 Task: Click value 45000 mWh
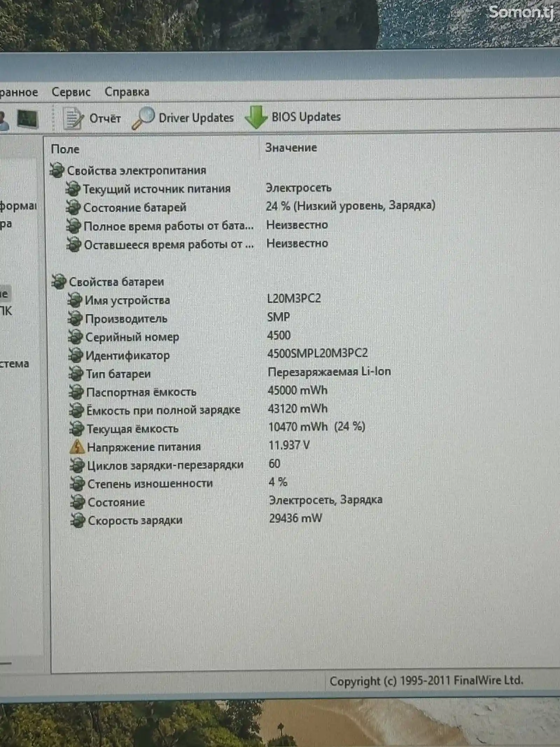tap(297, 390)
